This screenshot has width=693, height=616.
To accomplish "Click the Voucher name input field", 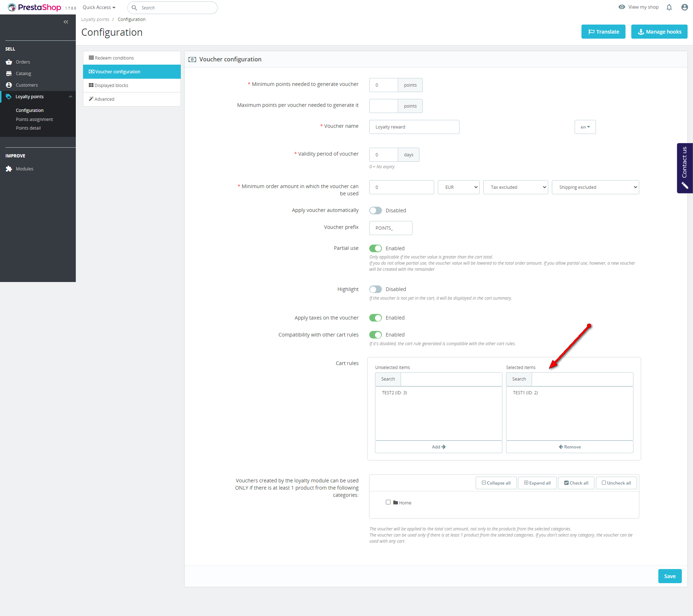I will click(414, 127).
